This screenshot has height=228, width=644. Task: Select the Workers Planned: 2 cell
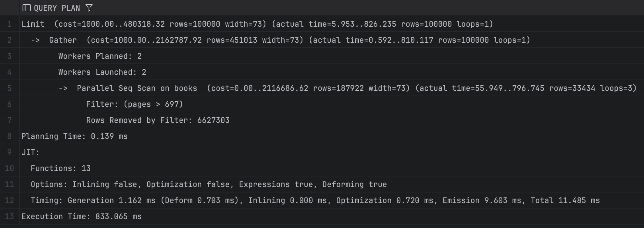100,56
